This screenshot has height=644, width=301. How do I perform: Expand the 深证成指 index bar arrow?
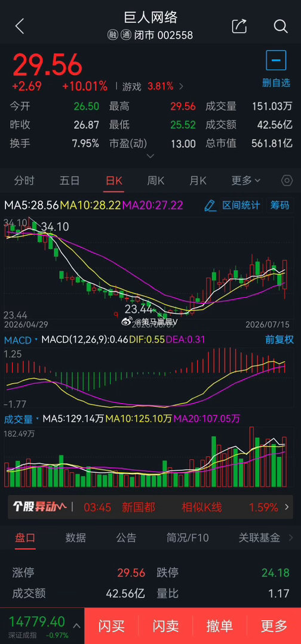76,626
